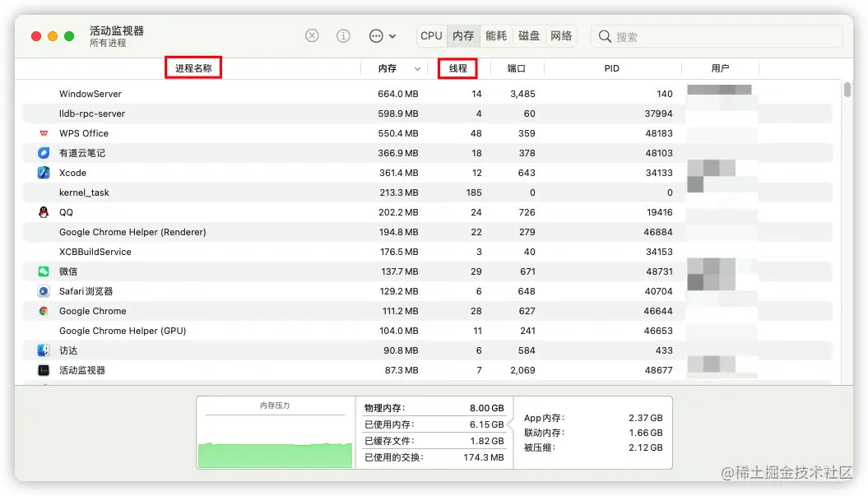The width and height of the screenshot is (868, 496).
Task: Select the 访达 process name
Action: tap(68, 350)
